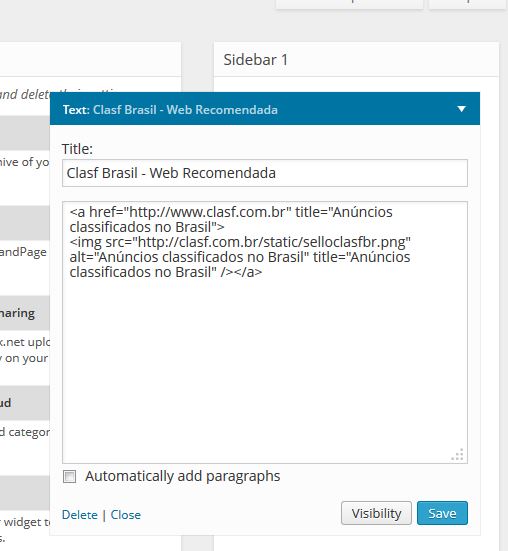Click the 'Automatically add paragraphs' label
This screenshot has height=551, width=508.
(x=182, y=476)
